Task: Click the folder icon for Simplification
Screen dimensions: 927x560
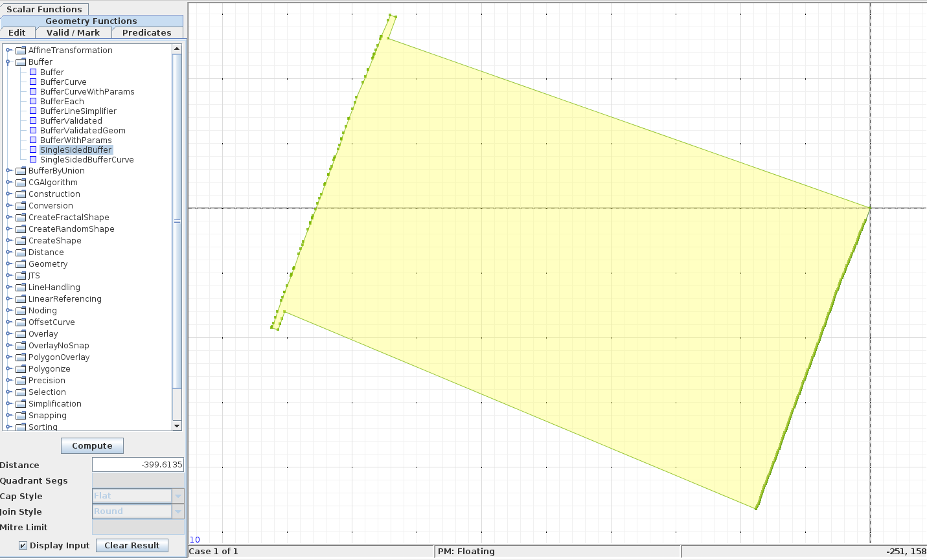Action: (19, 403)
